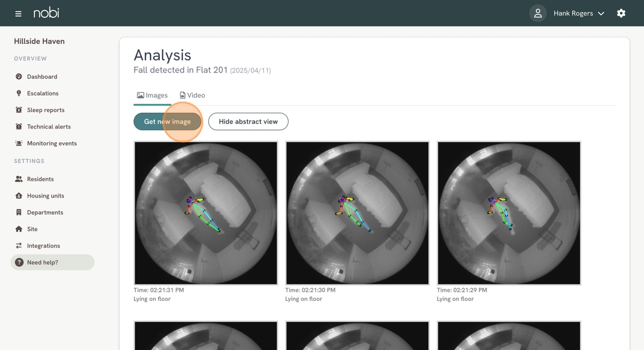Click the Monitoring events icon
The image size is (644, 350).
tap(19, 143)
